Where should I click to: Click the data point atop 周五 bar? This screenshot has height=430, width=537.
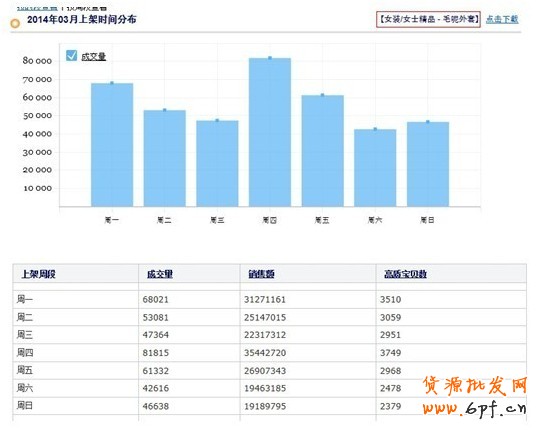[x=323, y=95]
